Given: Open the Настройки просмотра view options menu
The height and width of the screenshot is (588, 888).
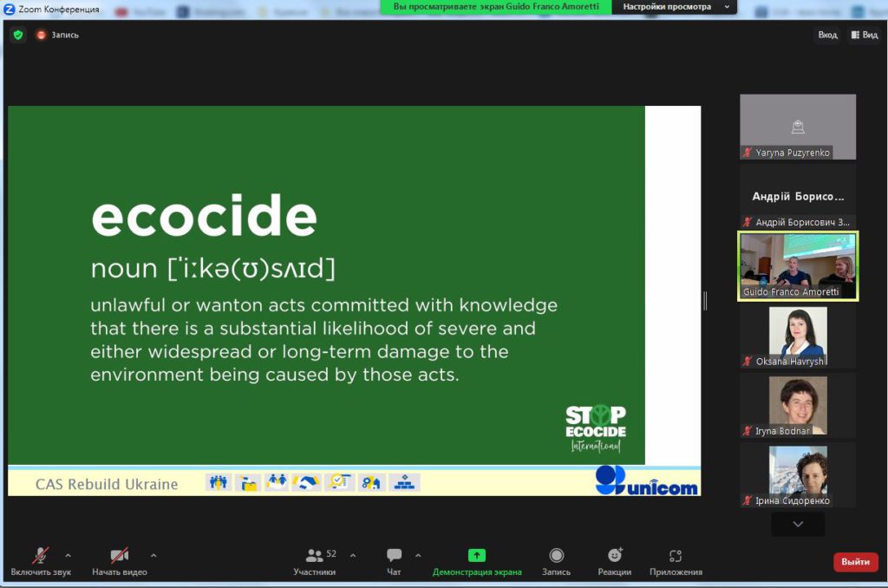Looking at the screenshot, I should click(x=674, y=7).
